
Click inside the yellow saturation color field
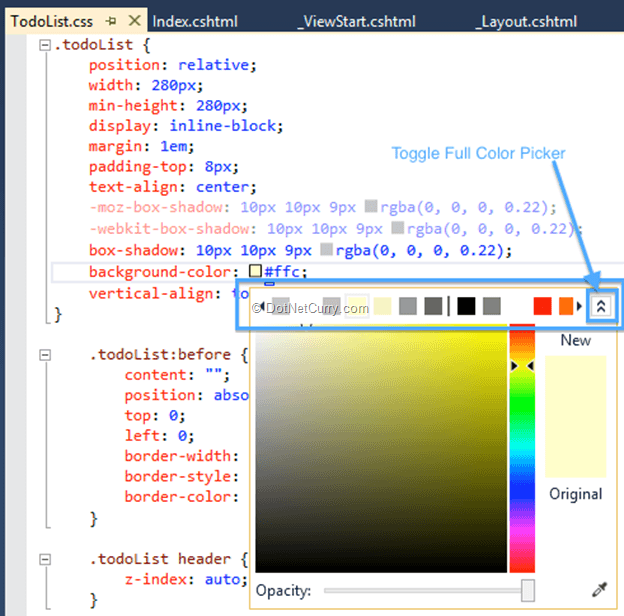click(x=381, y=448)
